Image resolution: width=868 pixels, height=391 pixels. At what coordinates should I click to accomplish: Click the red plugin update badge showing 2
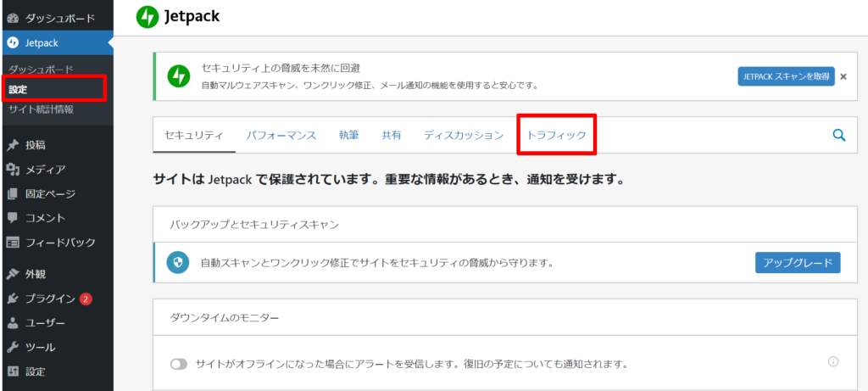tap(86, 299)
